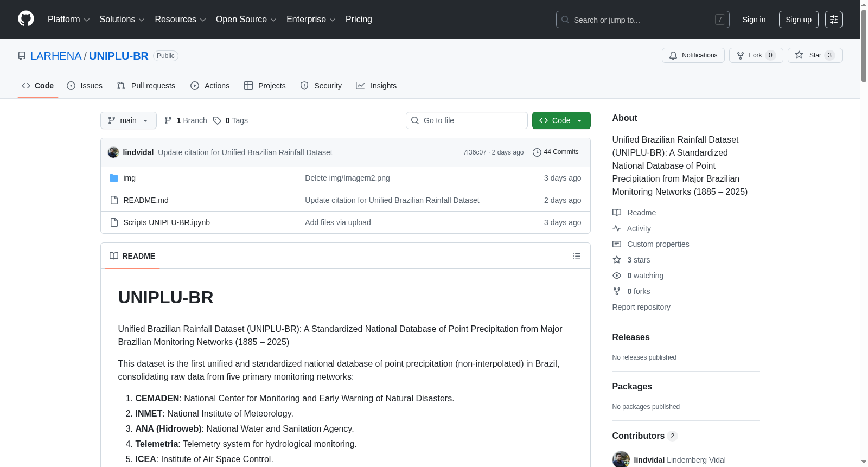Click the Custom properties icon
Screen dimensions: 868x467
pyautogui.click(x=617, y=244)
